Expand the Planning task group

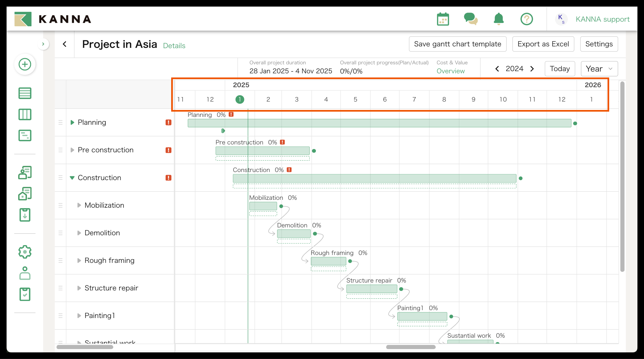click(x=72, y=122)
